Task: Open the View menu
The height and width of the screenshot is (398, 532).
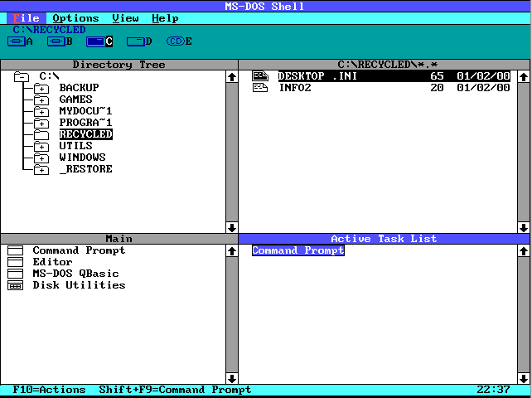Action: pyautogui.click(x=125, y=18)
